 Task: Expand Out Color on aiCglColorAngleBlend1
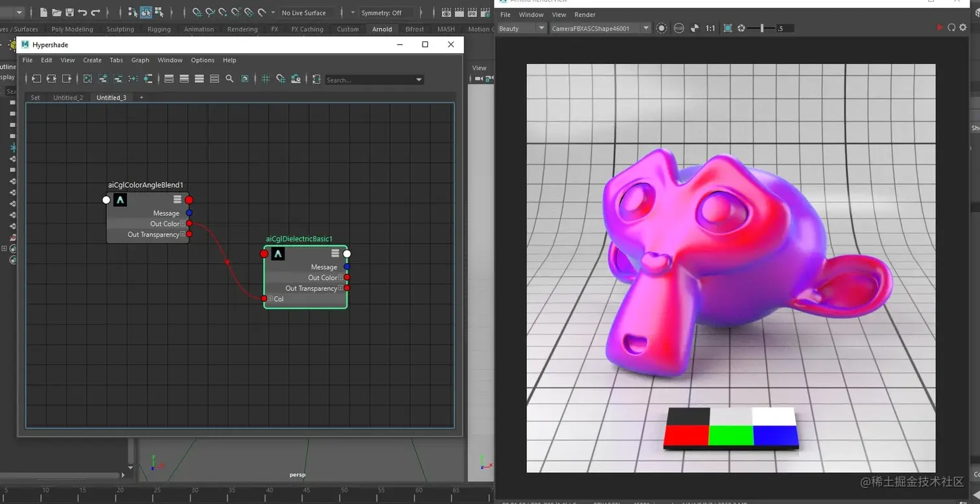click(x=183, y=223)
